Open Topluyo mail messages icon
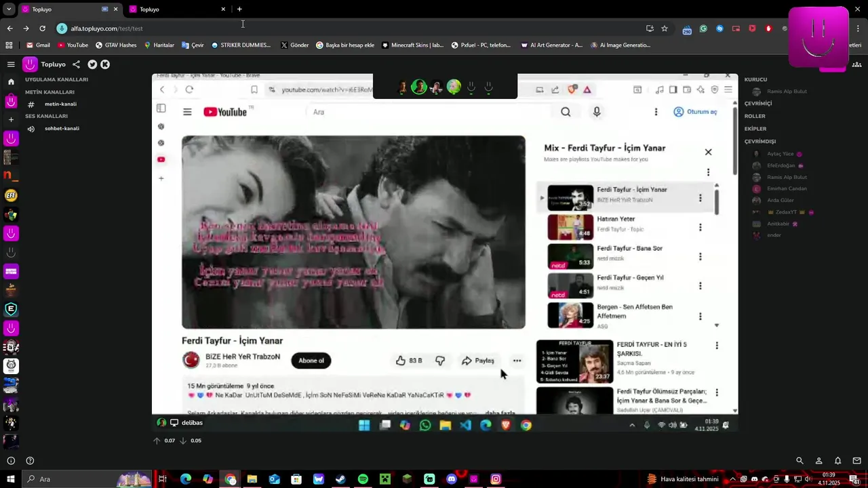Screen dimensions: 868x488 click(856, 461)
